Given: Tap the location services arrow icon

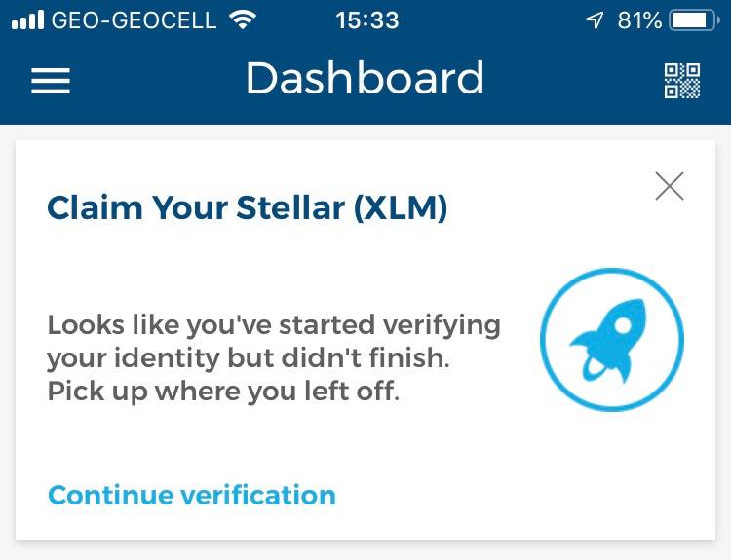Looking at the screenshot, I should pyautogui.click(x=595, y=20).
